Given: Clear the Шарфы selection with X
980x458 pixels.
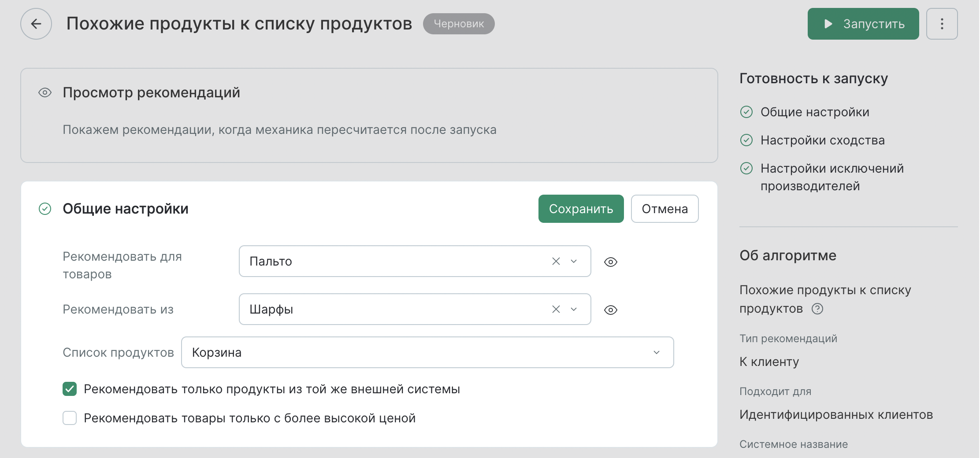Looking at the screenshot, I should [x=556, y=309].
